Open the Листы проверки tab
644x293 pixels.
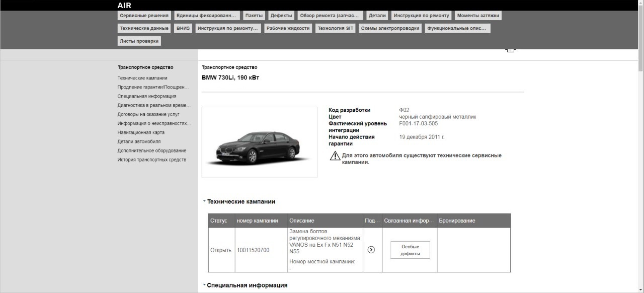139,41
